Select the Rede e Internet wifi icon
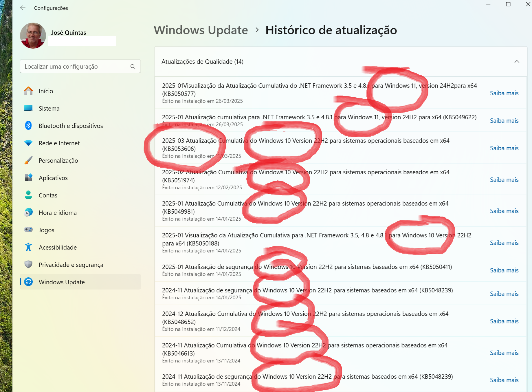 (x=28, y=143)
